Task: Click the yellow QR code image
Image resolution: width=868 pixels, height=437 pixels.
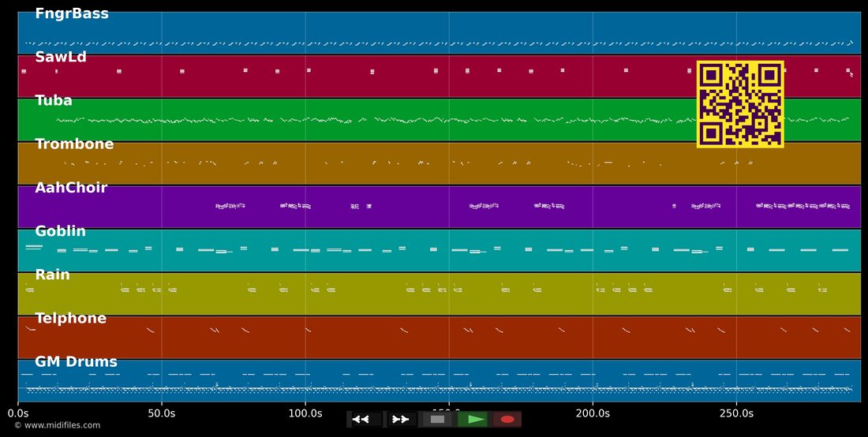Action: coord(740,104)
